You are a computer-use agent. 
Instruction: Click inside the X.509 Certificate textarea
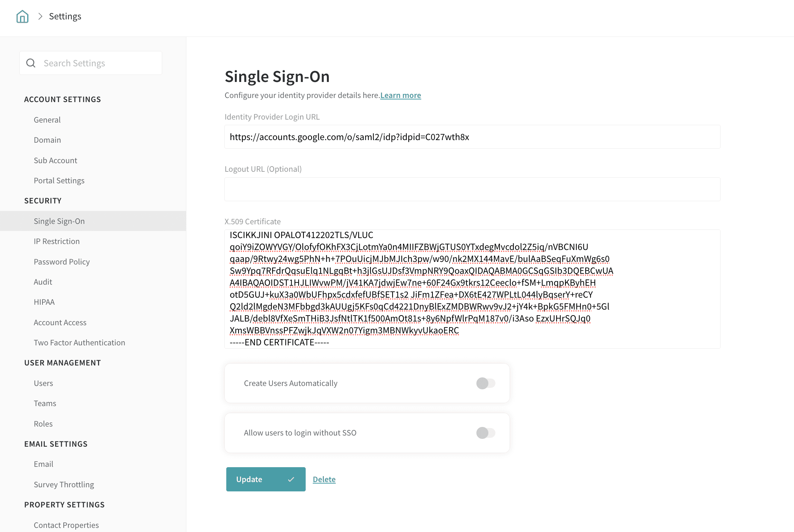click(472, 289)
